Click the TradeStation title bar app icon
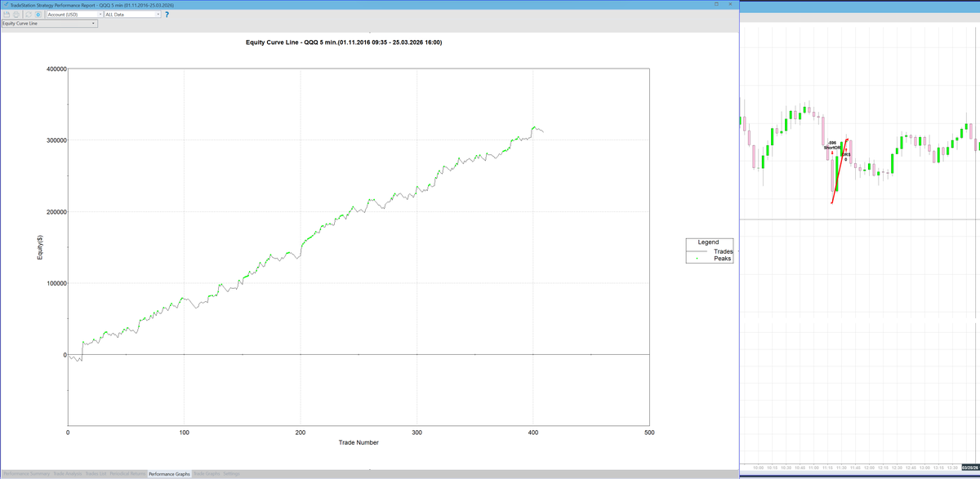 pos(4,5)
